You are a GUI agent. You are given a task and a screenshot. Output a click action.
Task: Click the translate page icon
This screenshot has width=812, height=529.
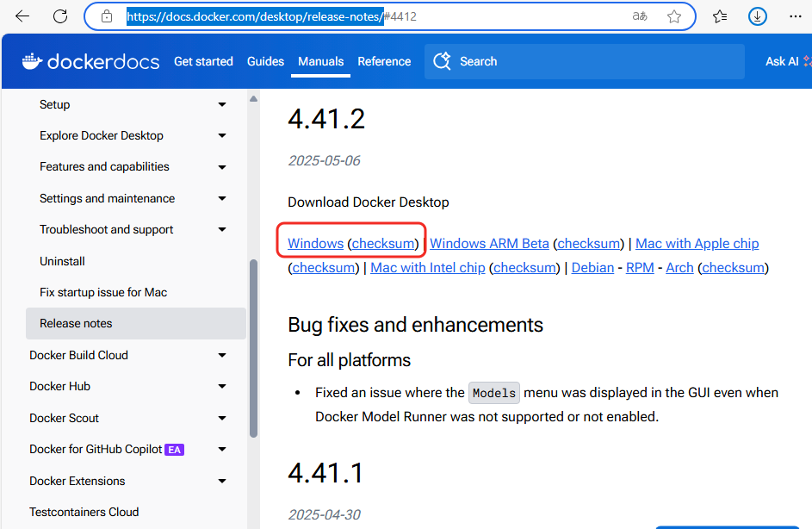click(639, 16)
